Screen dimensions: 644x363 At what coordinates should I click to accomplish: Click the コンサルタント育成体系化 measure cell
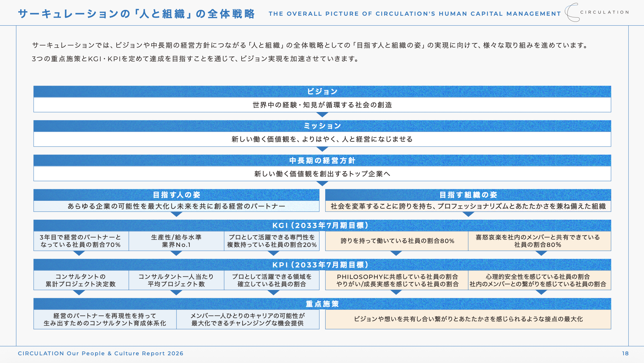coord(105,319)
